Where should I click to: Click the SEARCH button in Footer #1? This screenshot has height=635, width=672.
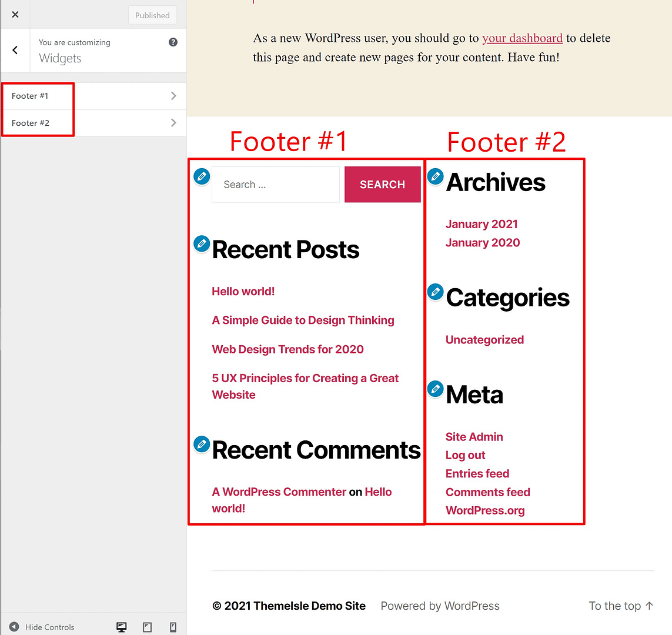tap(382, 184)
